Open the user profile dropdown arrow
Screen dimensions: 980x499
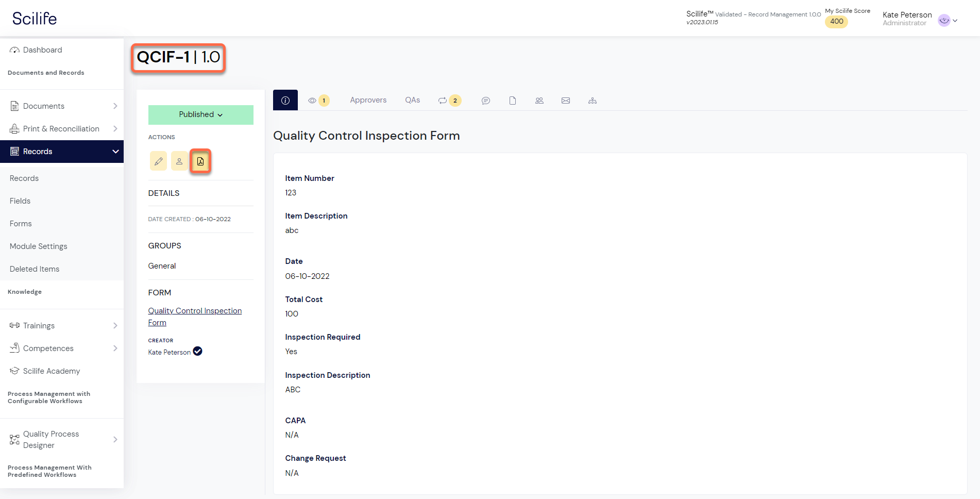pos(955,21)
